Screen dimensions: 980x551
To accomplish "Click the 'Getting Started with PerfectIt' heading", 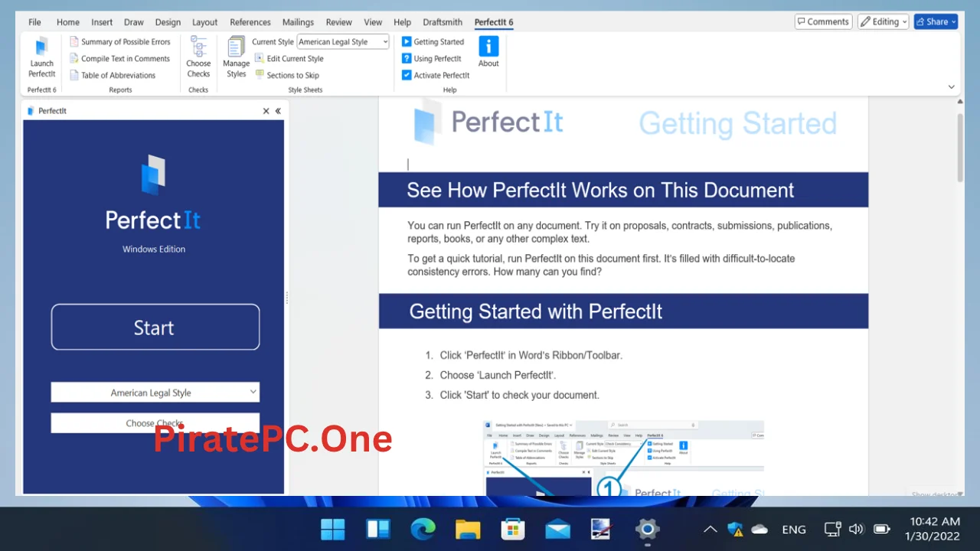I will pyautogui.click(x=536, y=311).
